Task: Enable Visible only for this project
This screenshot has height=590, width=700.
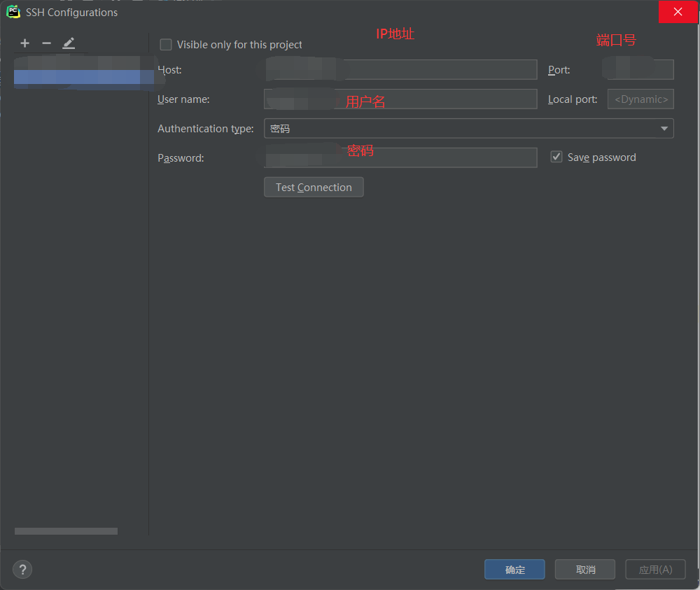Action: 166,45
